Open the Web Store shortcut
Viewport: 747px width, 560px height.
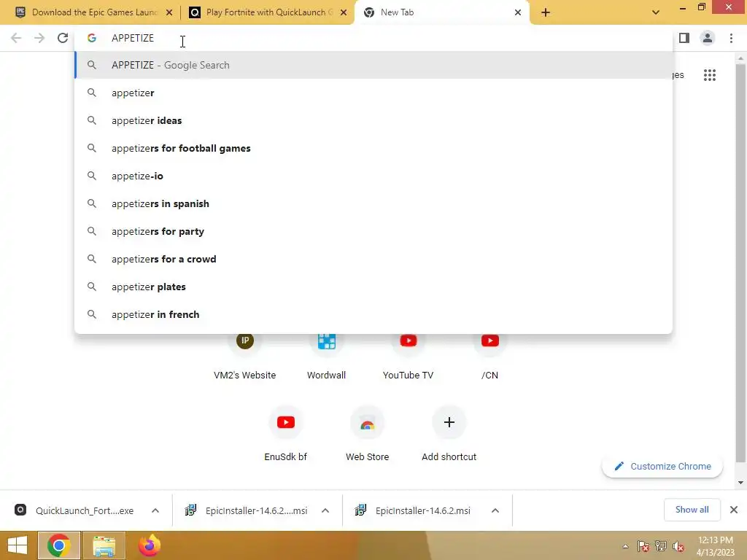[x=368, y=432]
